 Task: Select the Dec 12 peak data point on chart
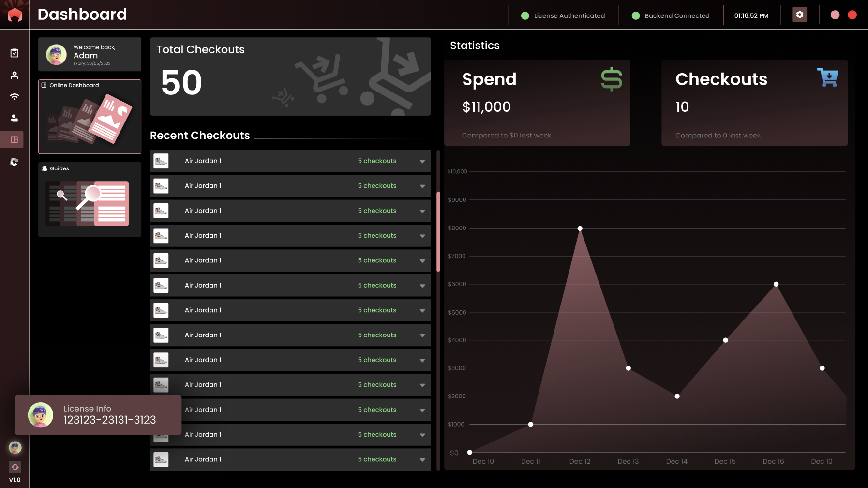click(x=580, y=229)
